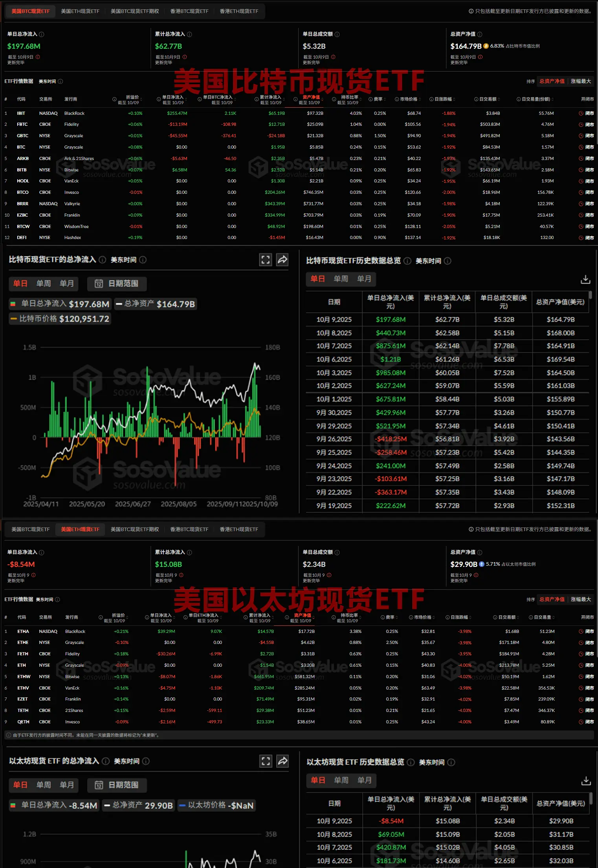598x868 pixels.
Task: Download Bitcoin ETF historical data table
Action: click(585, 279)
